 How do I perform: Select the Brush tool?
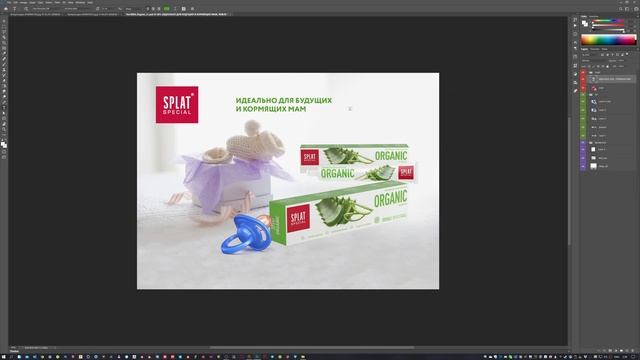pos(4,64)
